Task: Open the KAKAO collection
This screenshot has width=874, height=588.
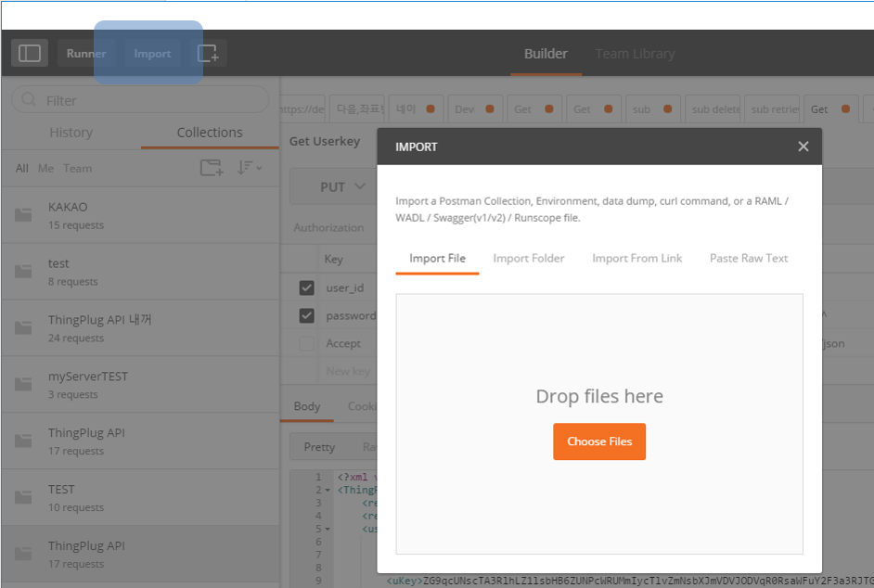Action: pyautogui.click(x=140, y=215)
